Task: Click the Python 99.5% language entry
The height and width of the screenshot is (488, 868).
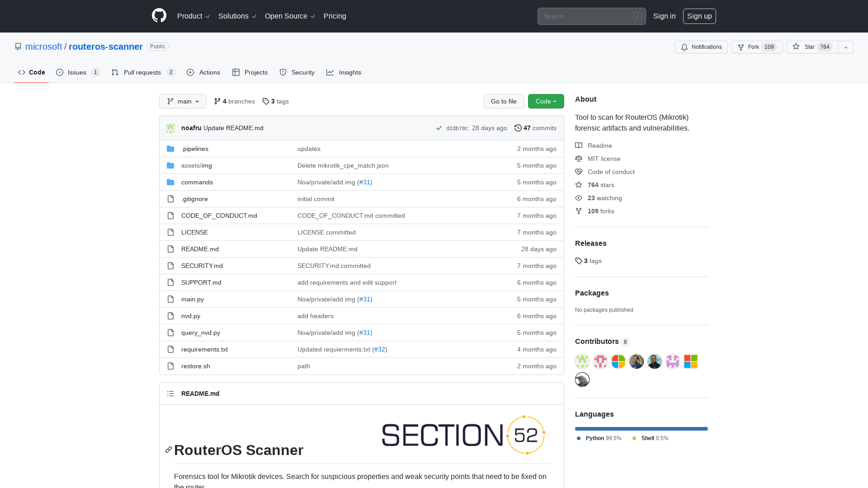Action: 599,438
